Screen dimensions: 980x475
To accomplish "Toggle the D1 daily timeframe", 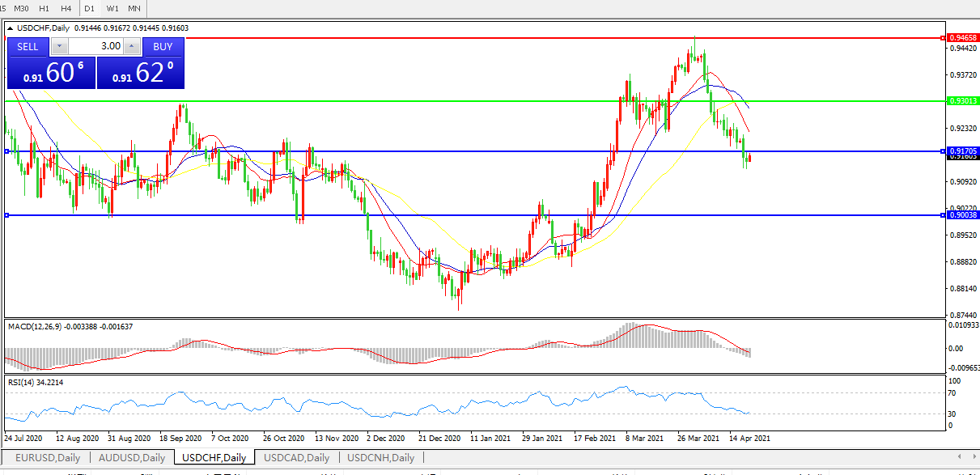I will (x=90, y=8).
